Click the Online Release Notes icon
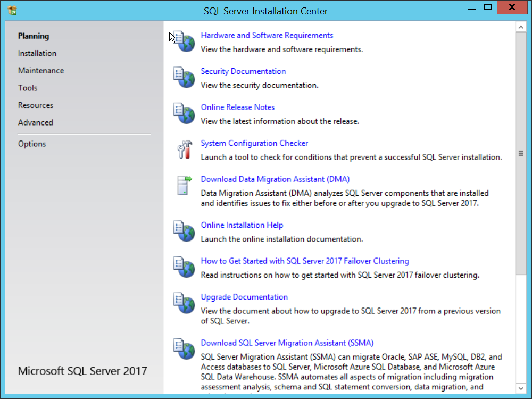Viewport: 532px width, 399px height. (184, 113)
